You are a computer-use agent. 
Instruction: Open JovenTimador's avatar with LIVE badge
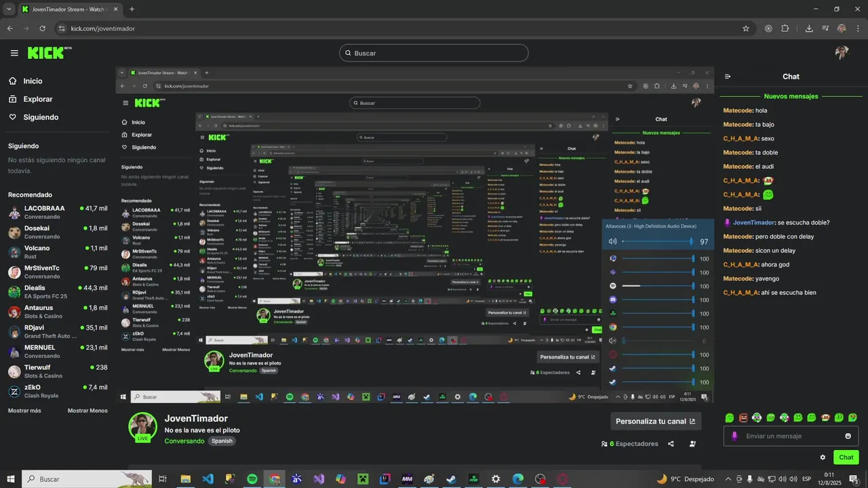(x=142, y=427)
